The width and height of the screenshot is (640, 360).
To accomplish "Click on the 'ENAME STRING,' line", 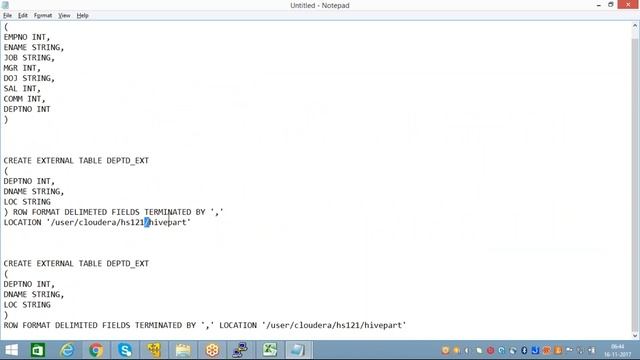I will [x=34, y=47].
